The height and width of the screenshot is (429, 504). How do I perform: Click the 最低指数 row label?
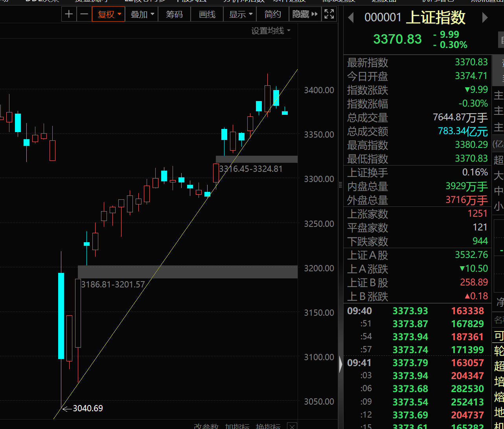pyautogui.click(x=367, y=159)
